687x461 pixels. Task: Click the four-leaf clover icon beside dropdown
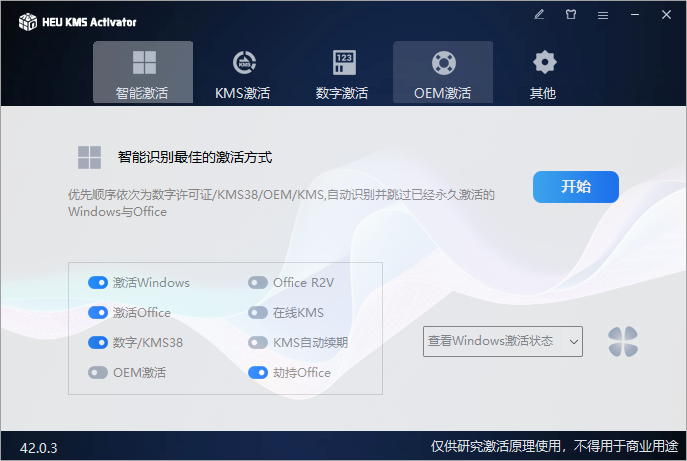click(x=623, y=341)
